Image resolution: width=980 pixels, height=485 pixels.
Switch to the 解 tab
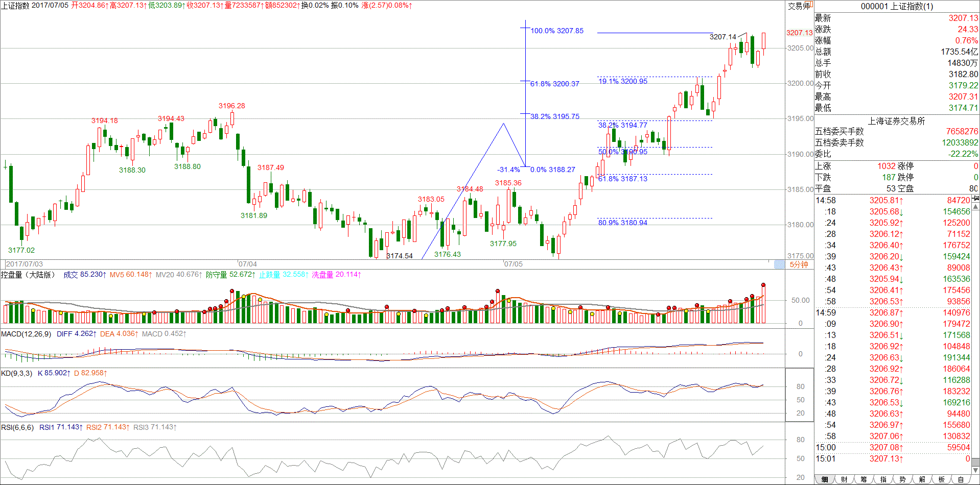922,479
